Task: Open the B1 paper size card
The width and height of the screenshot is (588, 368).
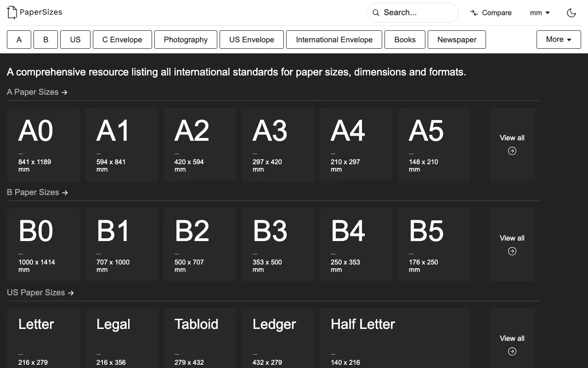Action: pos(122,245)
